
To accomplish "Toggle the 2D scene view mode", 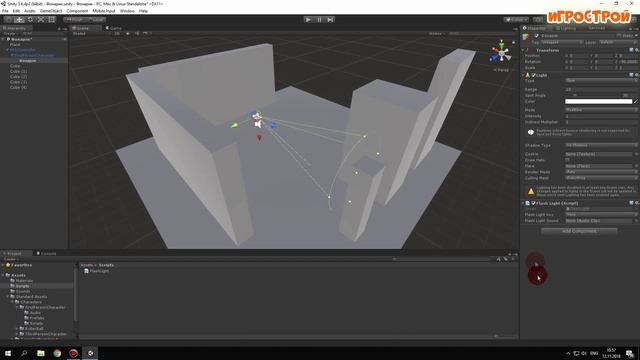I will pos(117,33).
